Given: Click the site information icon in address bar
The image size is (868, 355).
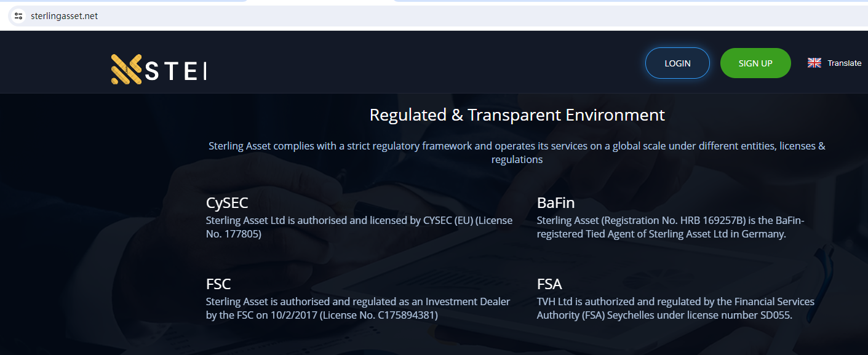Looking at the screenshot, I should 18,16.
